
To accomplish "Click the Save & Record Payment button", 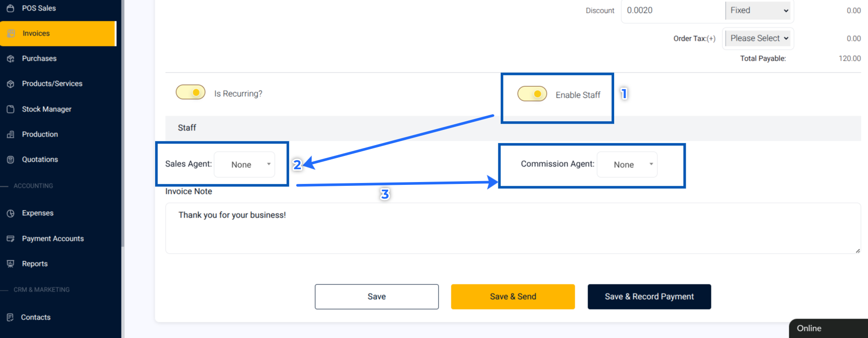I will [x=649, y=297].
